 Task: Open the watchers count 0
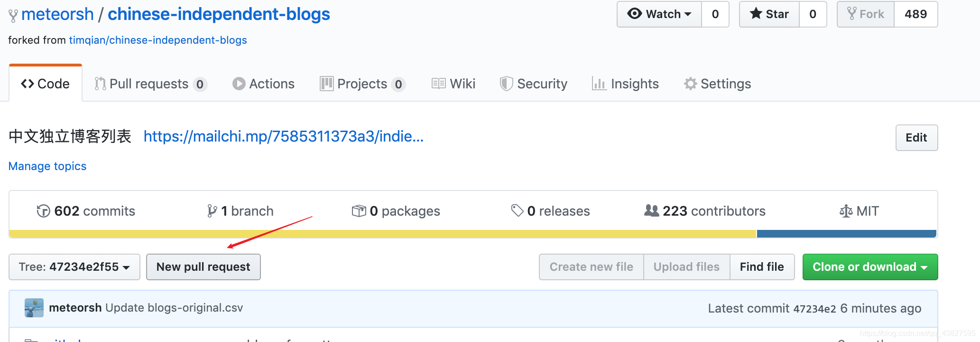point(715,14)
